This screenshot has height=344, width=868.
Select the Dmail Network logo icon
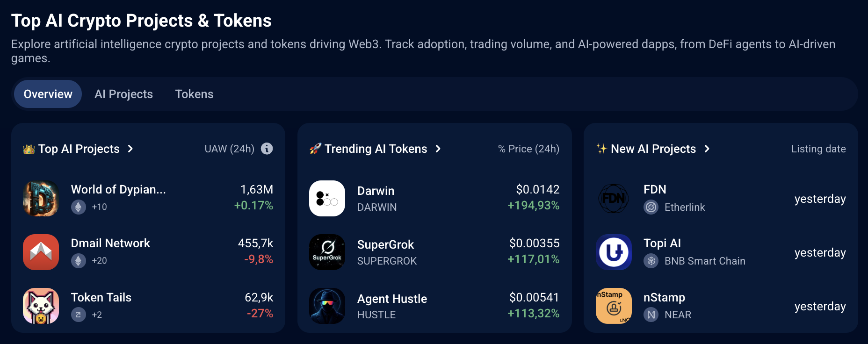coord(41,252)
